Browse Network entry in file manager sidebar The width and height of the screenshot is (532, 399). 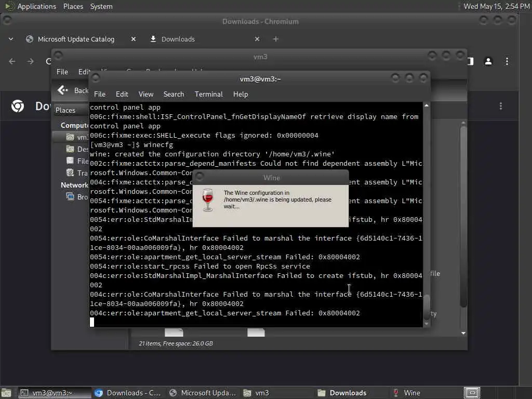click(77, 197)
